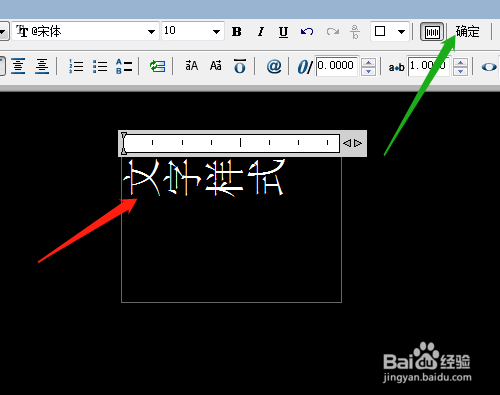The height and width of the screenshot is (395, 500).
Task: Toggle underline formatting
Action: (x=283, y=32)
